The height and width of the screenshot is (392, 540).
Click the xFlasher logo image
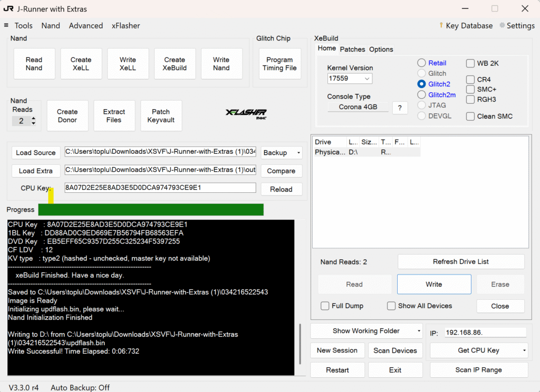coord(246,114)
